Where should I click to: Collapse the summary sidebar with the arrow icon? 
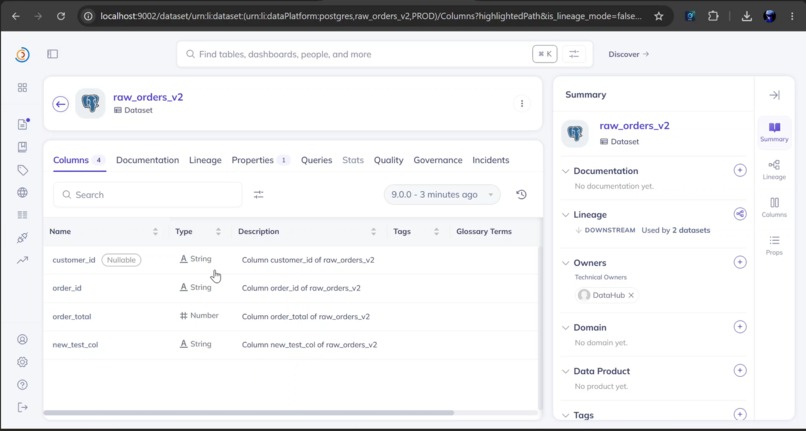click(774, 95)
